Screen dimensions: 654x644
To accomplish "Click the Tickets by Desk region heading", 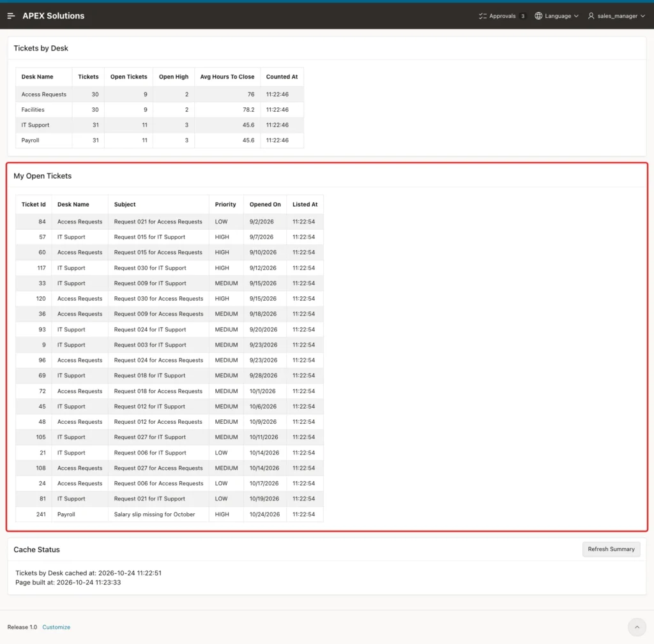I will 41,49.
